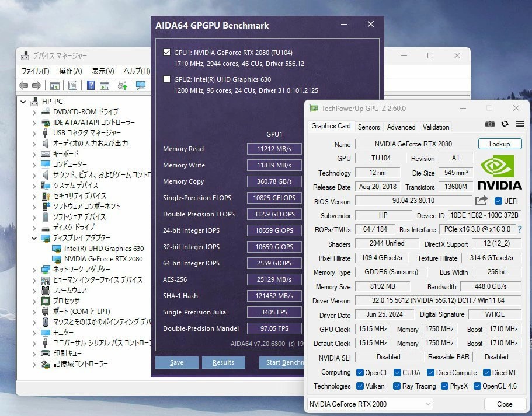This screenshot has width=532, height=416.
Task: Click the Intel(R) UHD Graphics 630 adapter icon
Action: pyautogui.click(x=57, y=249)
